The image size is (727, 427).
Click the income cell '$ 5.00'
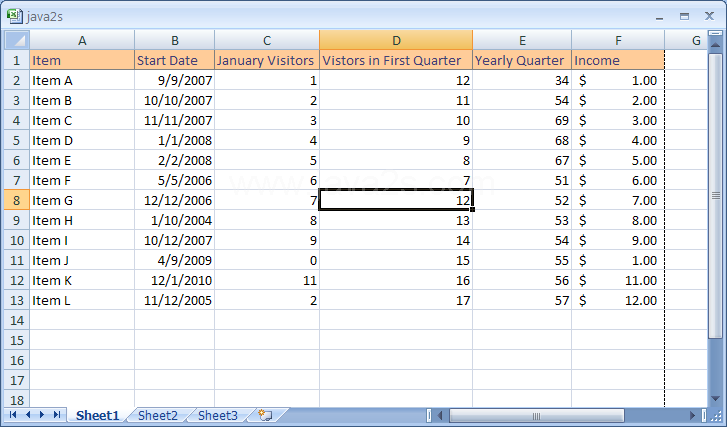(618, 160)
